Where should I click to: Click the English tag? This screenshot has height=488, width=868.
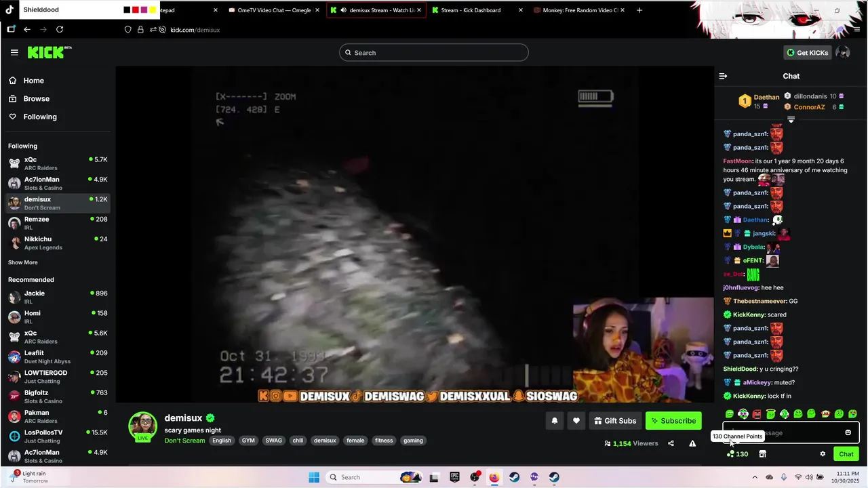(222, 441)
